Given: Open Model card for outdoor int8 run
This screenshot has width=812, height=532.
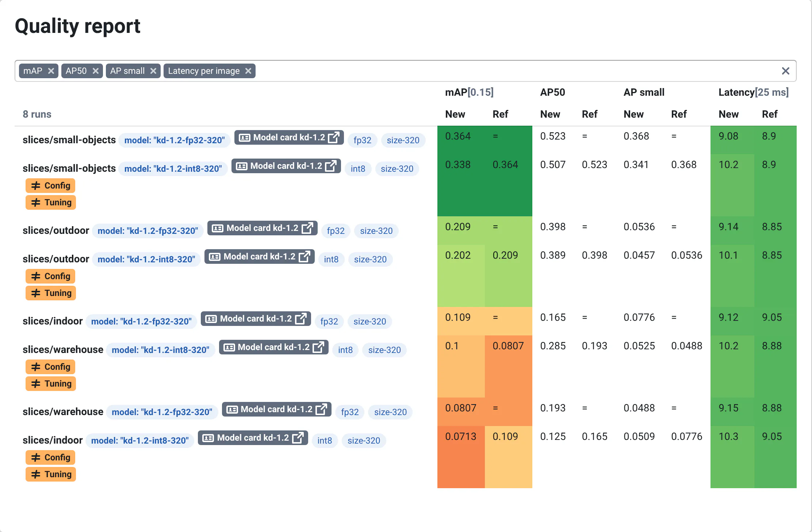Looking at the screenshot, I should click(259, 256).
